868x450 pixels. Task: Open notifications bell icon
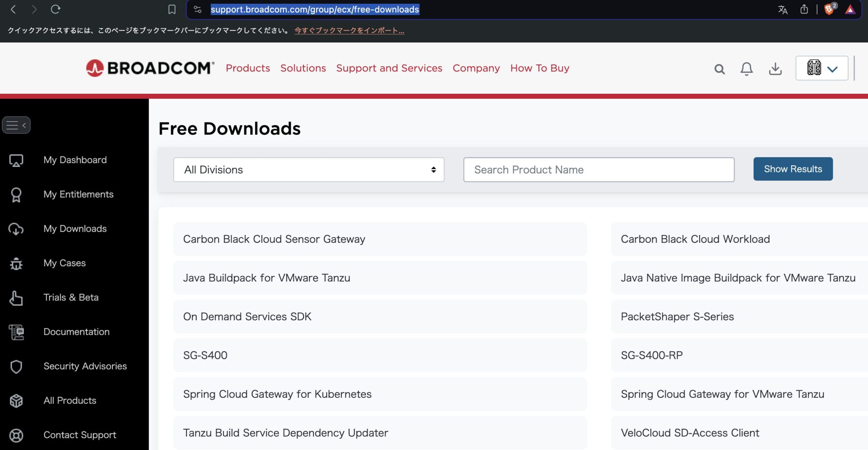[x=746, y=69]
